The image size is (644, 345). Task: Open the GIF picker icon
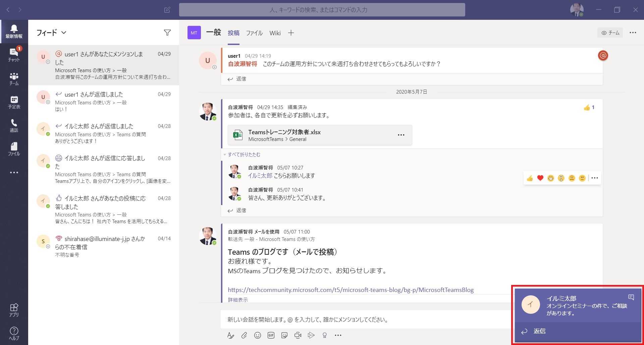point(271,335)
